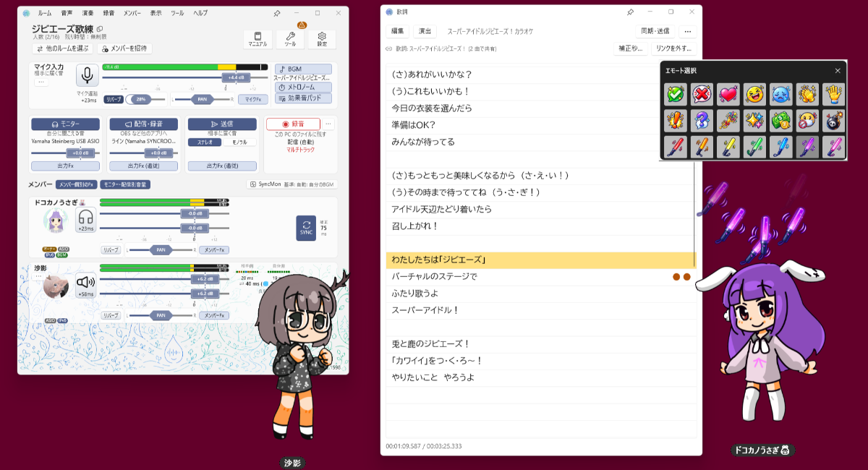This screenshot has width=868, height=470.
Task: Open the 録音 menu
Action: pos(109,13)
